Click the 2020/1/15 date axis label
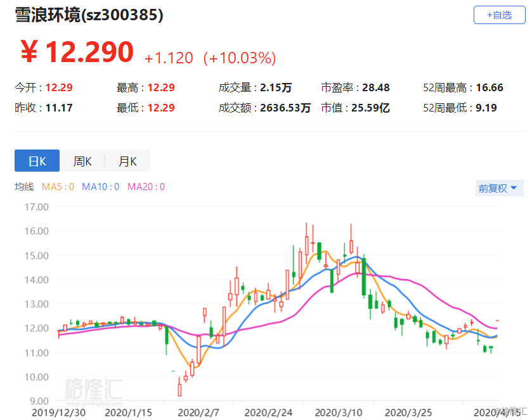This screenshot has width=532, height=420. (x=128, y=412)
